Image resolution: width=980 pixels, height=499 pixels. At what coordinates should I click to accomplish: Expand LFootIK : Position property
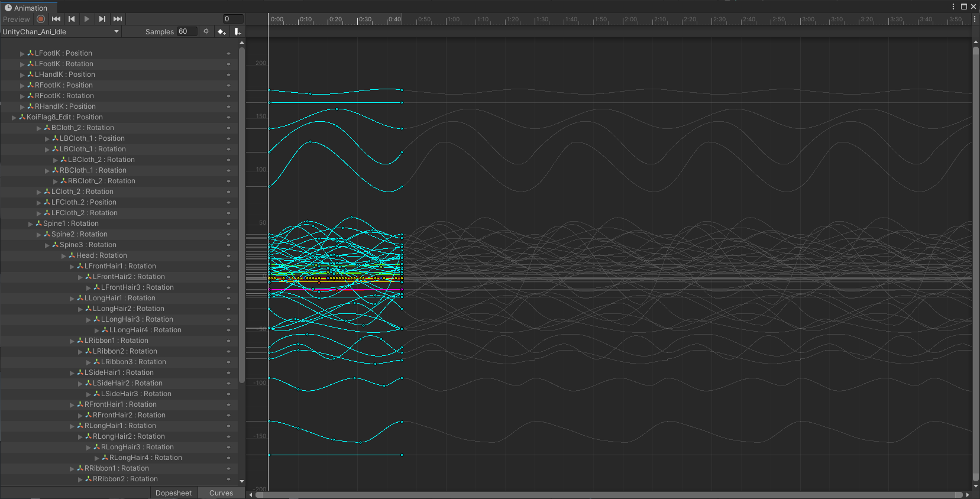click(x=22, y=54)
